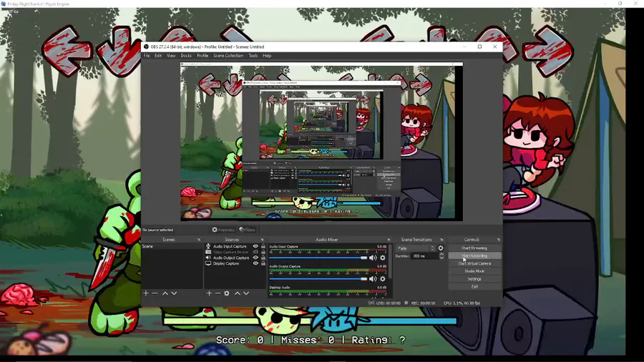Lock the Audio Input Capture source

coord(263,246)
